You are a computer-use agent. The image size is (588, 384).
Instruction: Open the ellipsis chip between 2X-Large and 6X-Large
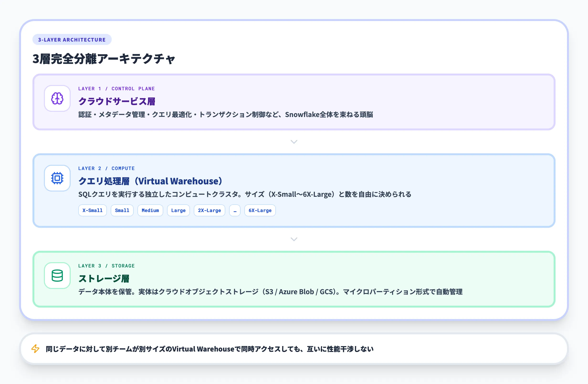click(235, 210)
